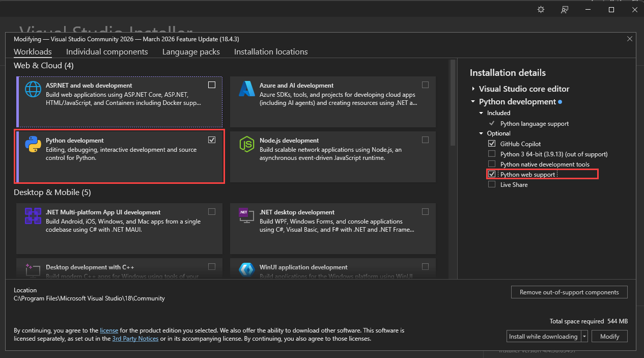Click the ASP.NET globe icon
This screenshot has width=644, height=358.
33,89
